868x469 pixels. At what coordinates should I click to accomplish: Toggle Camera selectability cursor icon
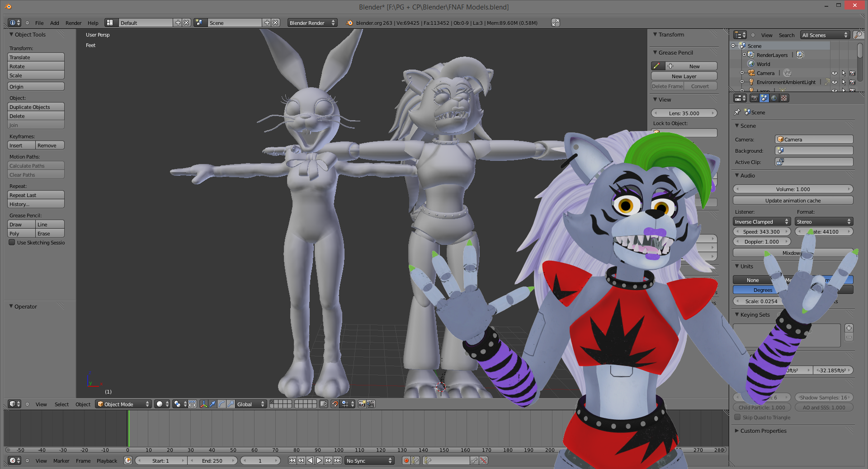point(844,73)
